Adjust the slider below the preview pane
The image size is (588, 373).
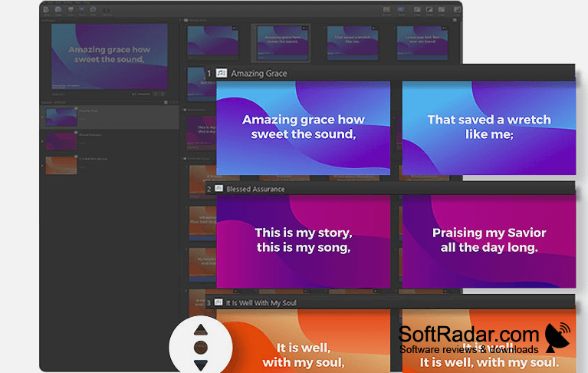pyautogui.click(x=144, y=94)
